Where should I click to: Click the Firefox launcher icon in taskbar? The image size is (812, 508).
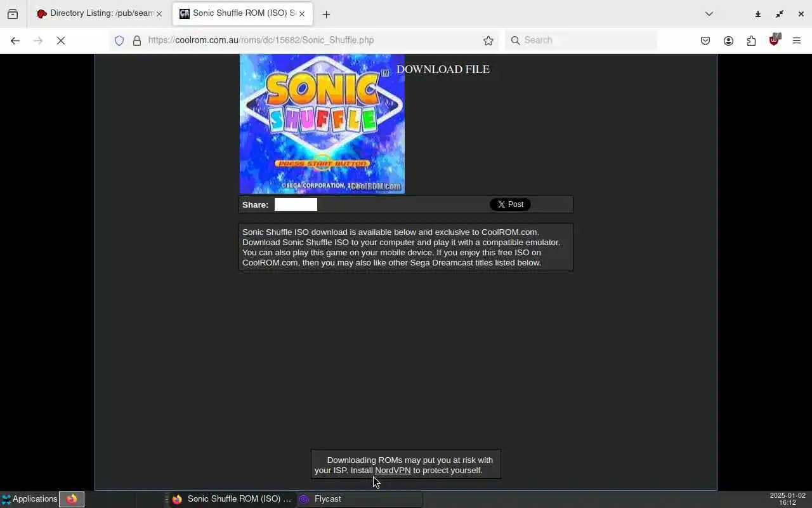(72, 499)
